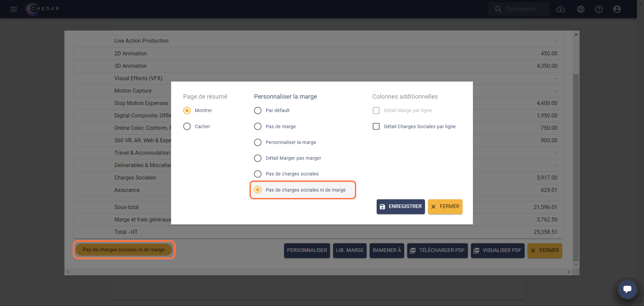Check Détail Charges Sociales par ligne

tap(376, 126)
